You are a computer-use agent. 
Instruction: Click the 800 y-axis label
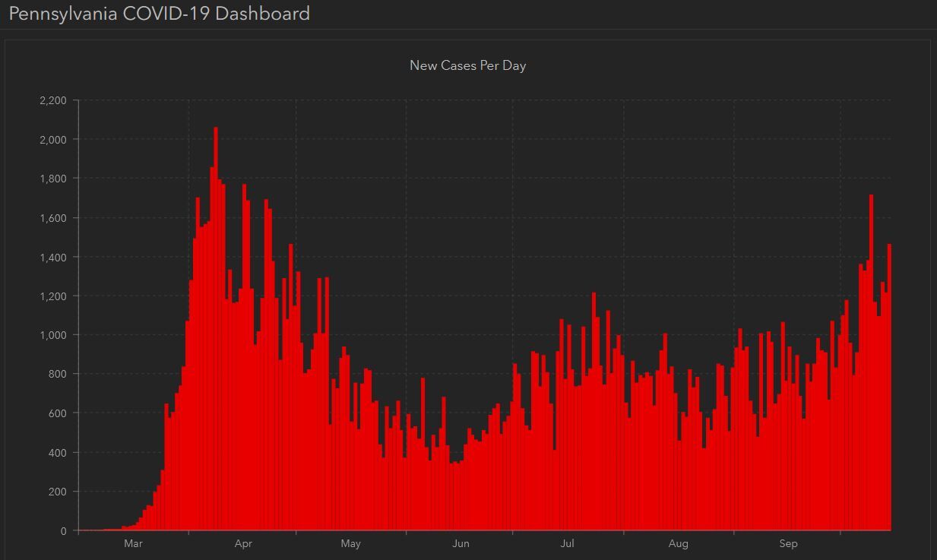tap(59, 375)
